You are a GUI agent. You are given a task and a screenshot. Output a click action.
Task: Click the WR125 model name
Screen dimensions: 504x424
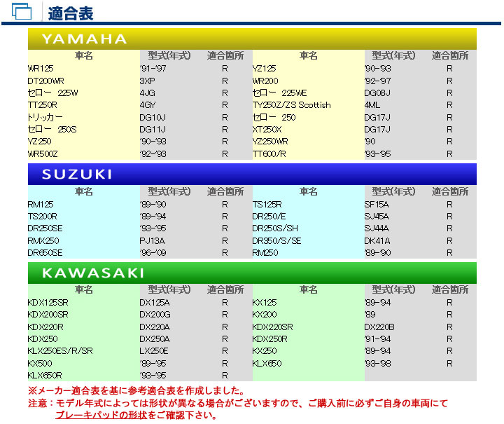[39, 69]
